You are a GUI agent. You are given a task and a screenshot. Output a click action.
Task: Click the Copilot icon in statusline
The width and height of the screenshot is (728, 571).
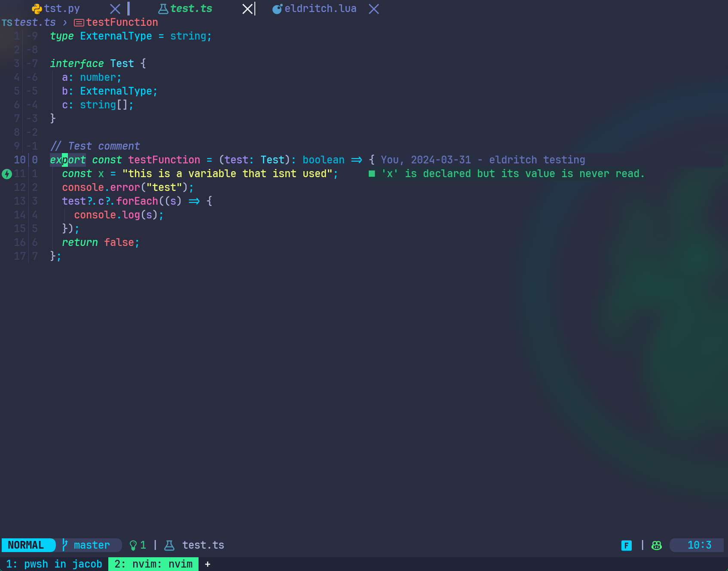tap(657, 546)
